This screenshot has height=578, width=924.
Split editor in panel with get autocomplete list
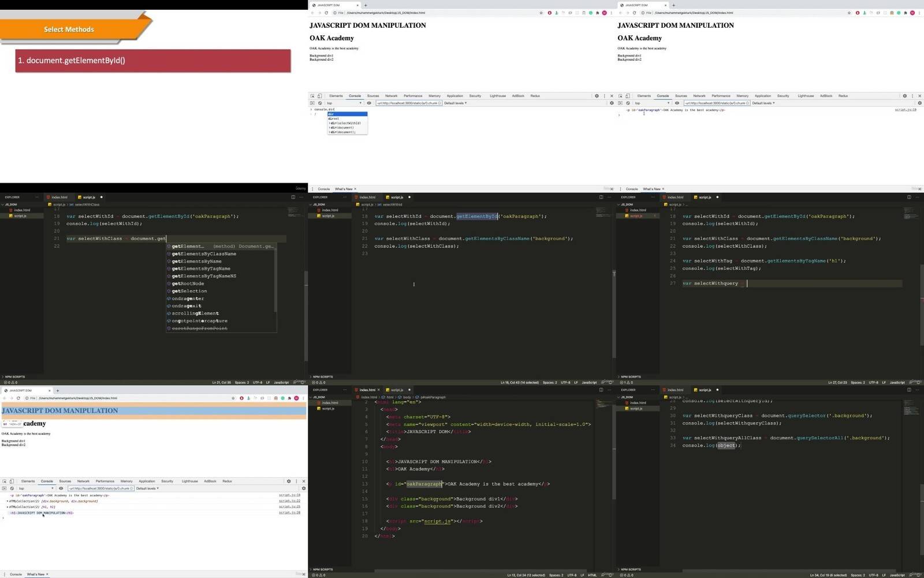coord(293,197)
